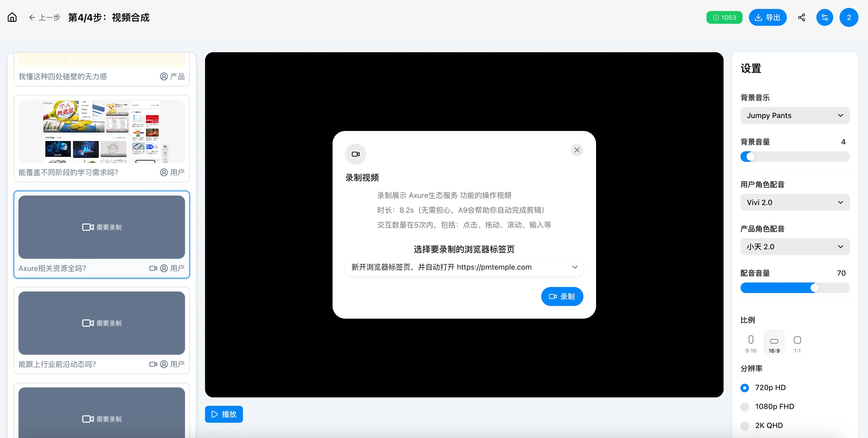Click the 导出 export button

coord(768,17)
